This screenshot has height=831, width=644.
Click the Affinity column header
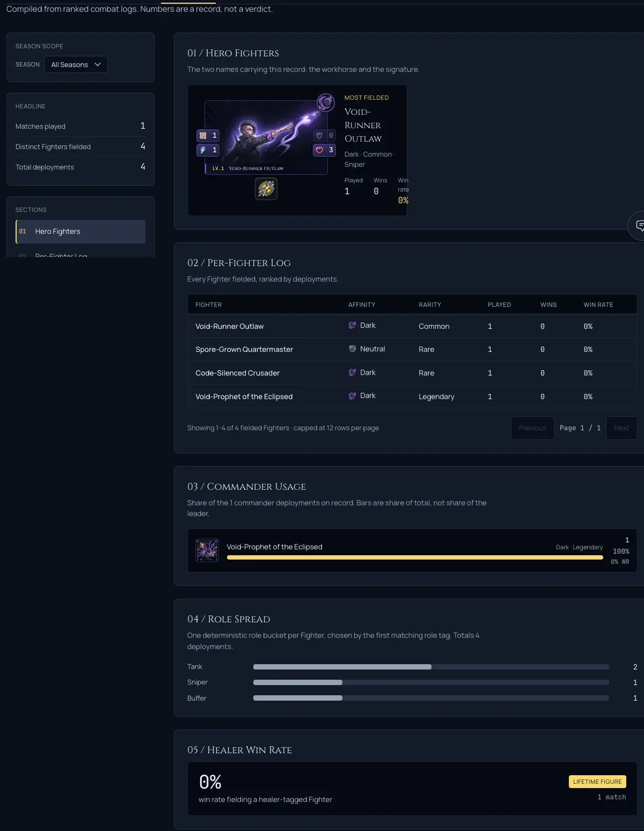(362, 305)
